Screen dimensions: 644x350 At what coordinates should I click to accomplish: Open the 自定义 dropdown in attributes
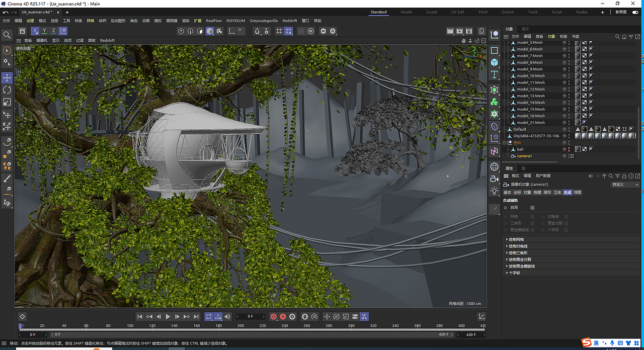tap(625, 185)
